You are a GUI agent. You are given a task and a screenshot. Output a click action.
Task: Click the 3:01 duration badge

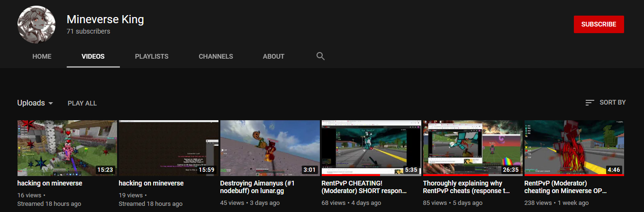click(309, 169)
